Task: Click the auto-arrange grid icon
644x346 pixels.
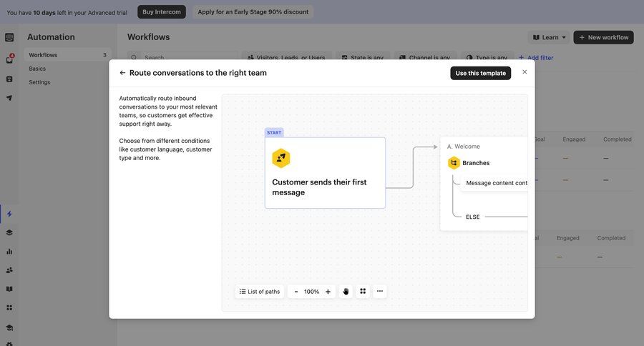Action: 363,291
